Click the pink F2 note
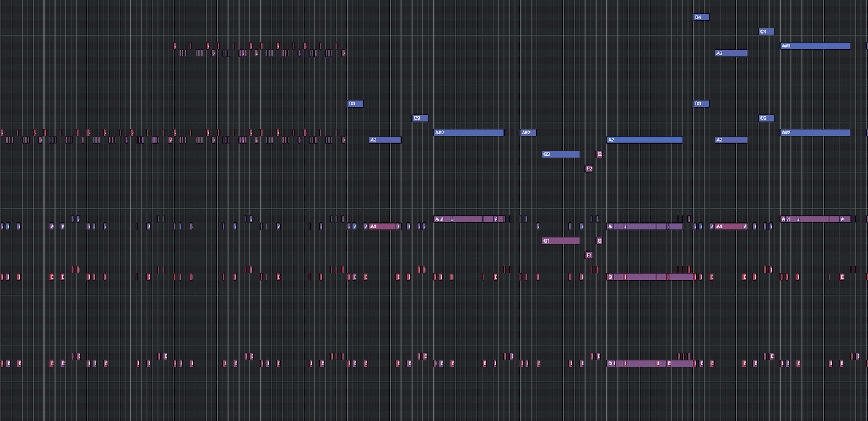The image size is (868, 421). (x=589, y=169)
